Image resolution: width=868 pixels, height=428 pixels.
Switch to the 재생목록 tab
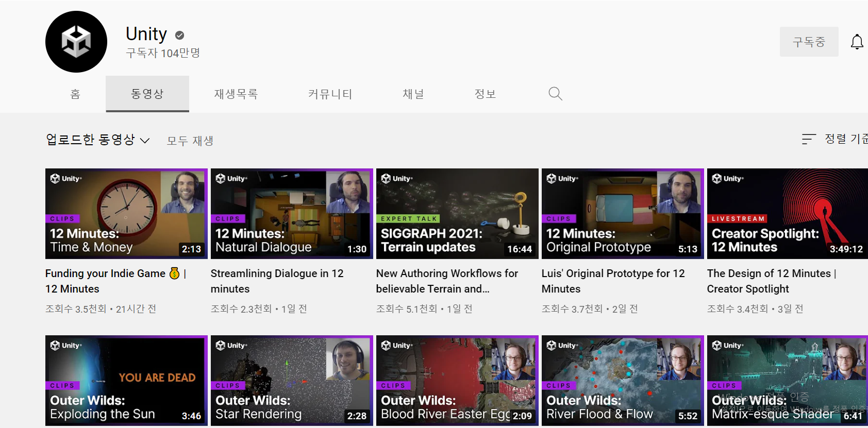click(236, 94)
